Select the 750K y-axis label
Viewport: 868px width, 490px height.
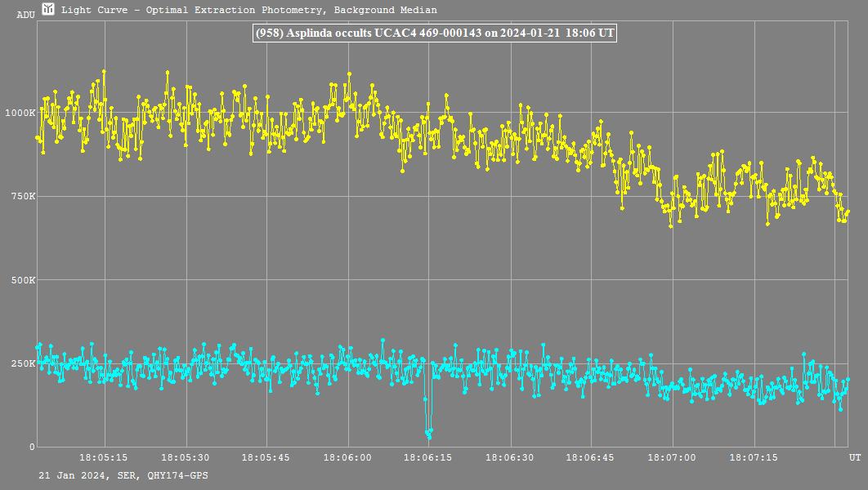click(x=23, y=196)
